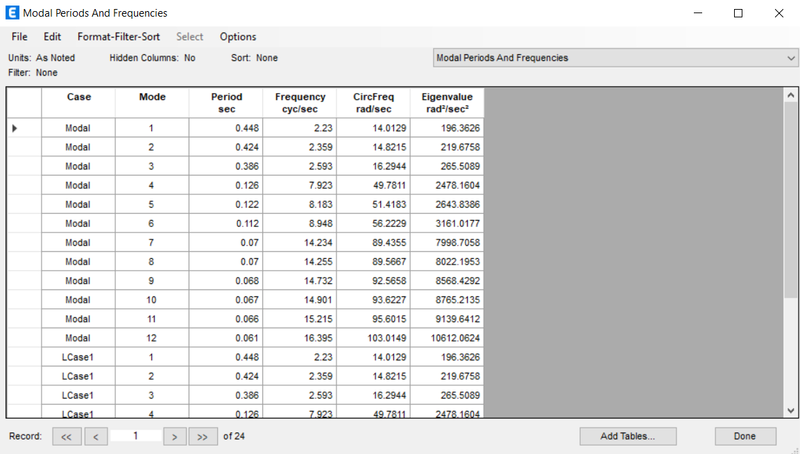Open the Options menu
Viewport: 800px width, 454px height.
tap(238, 37)
